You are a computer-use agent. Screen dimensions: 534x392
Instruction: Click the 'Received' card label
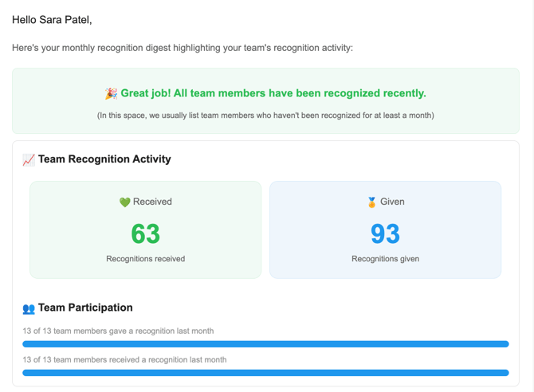point(152,202)
